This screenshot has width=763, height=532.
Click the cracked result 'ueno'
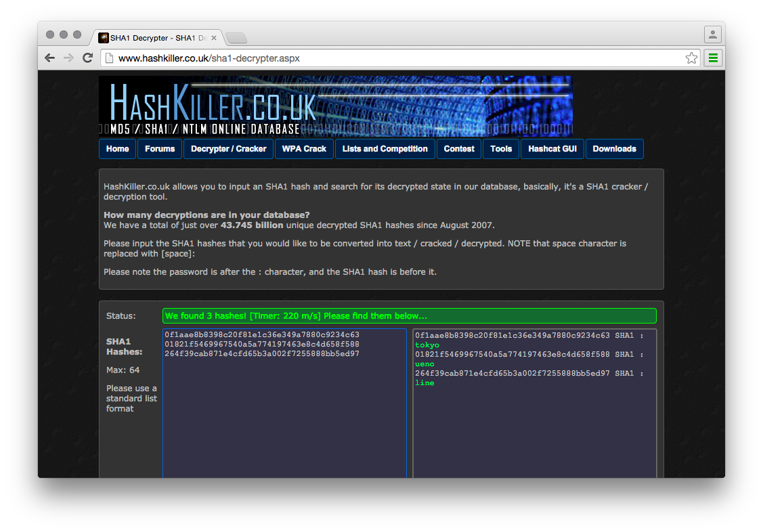(x=424, y=363)
